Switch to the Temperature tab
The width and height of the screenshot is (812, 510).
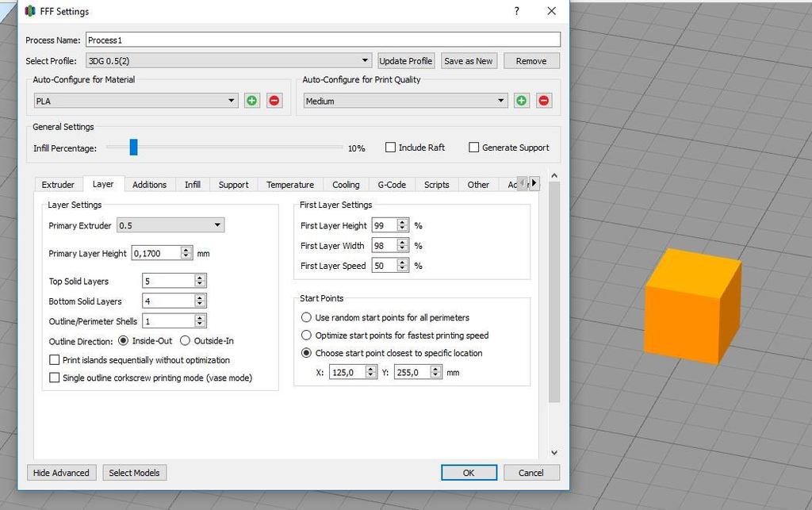click(x=290, y=185)
